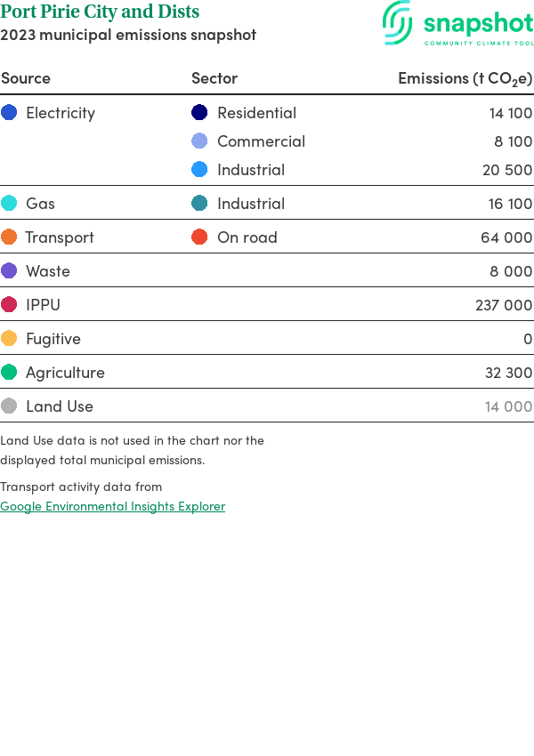This screenshot has width=534, height=756.
Task: Click the blue Electricity source dot
Action: [9, 113]
